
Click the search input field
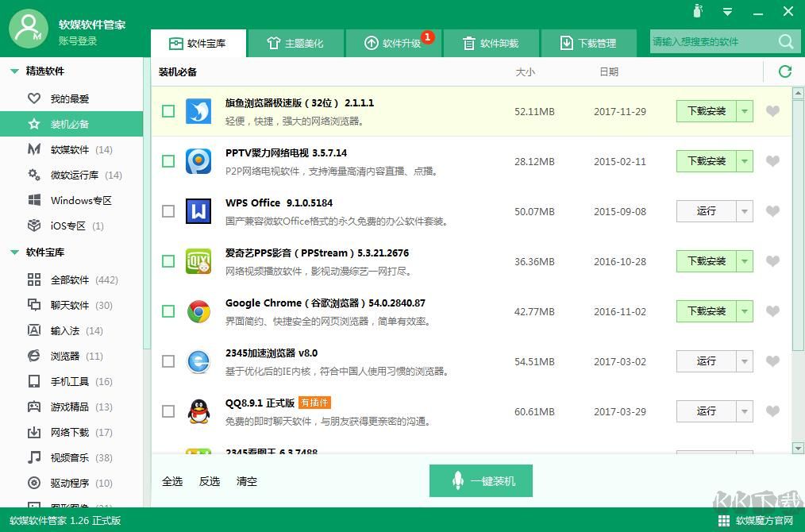pyautogui.click(x=711, y=42)
